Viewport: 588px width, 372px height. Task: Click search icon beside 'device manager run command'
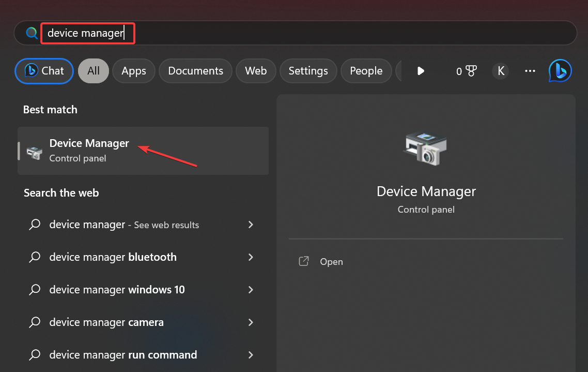[35, 355]
